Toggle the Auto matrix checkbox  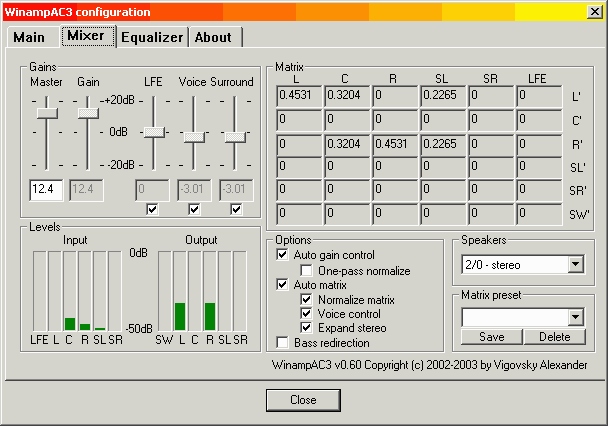pos(282,285)
